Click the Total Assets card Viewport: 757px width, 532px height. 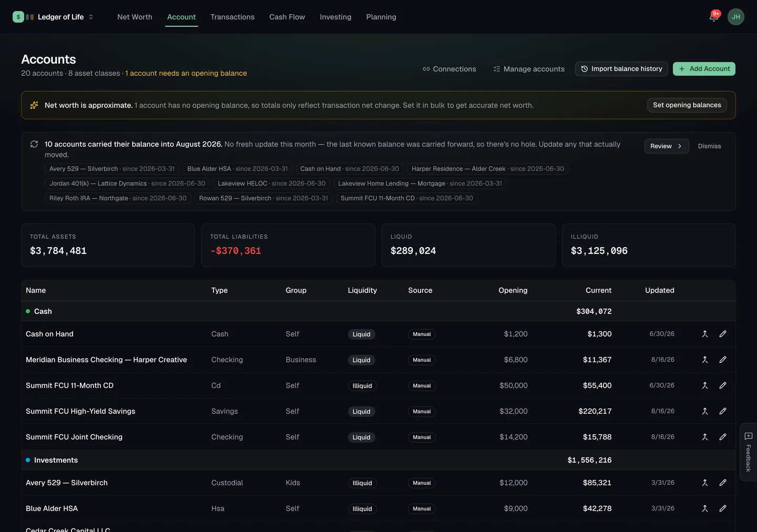point(108,245)
